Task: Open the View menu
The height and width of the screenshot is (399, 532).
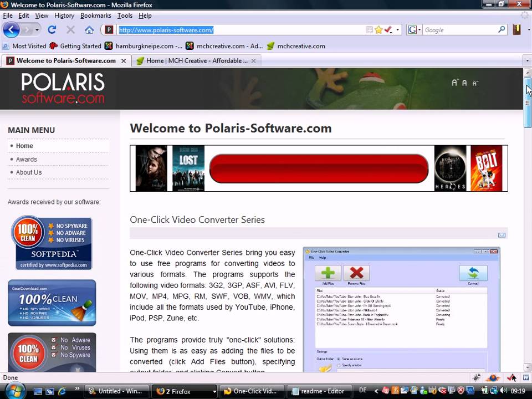Action: tap(42, 16)
